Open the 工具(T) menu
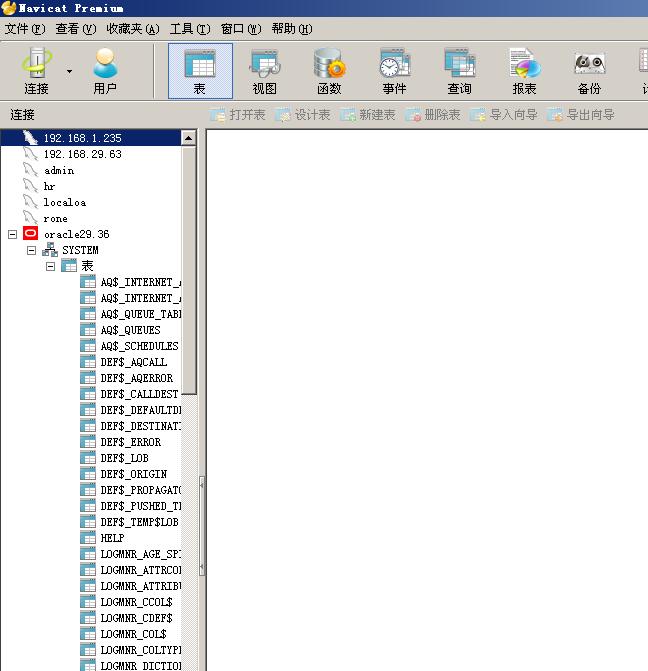 point(190,29)
